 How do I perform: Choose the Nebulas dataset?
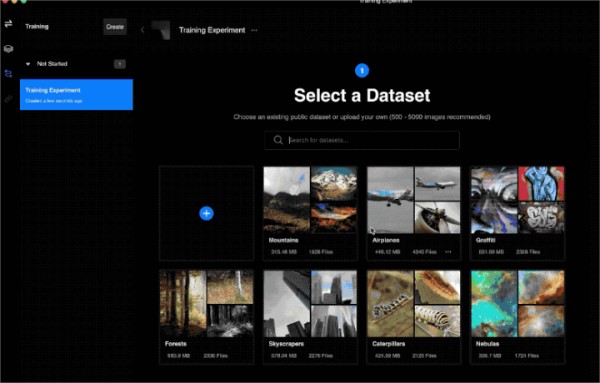click(517, 317)
